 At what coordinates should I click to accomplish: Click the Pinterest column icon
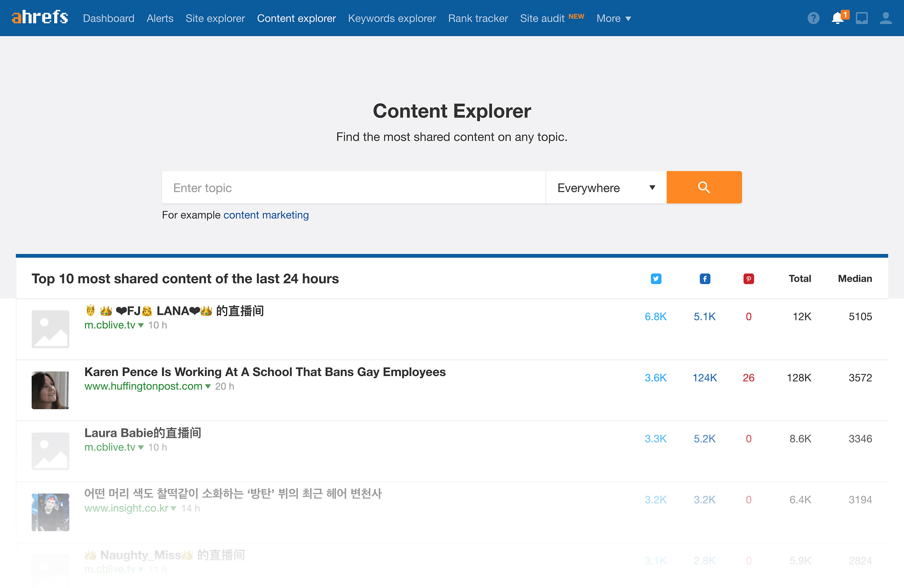point(748,279)
